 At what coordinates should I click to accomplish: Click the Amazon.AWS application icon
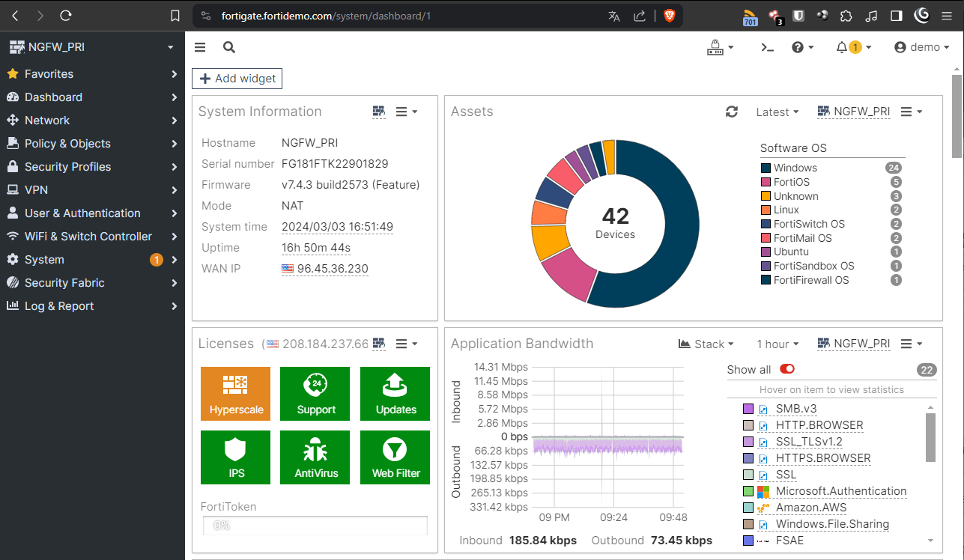763,508
